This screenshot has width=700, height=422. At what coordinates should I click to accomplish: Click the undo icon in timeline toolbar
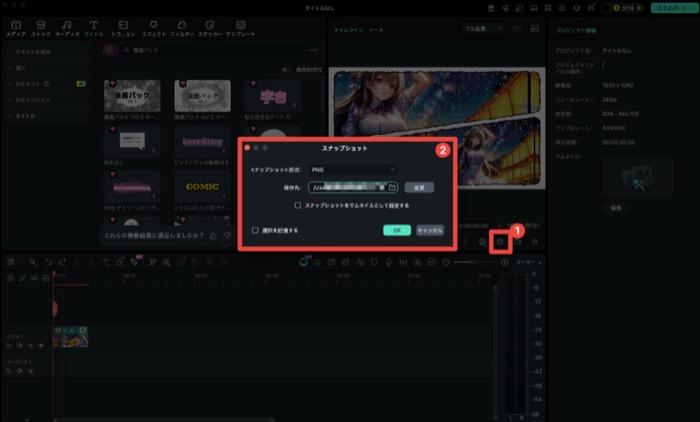pos(48,262)
